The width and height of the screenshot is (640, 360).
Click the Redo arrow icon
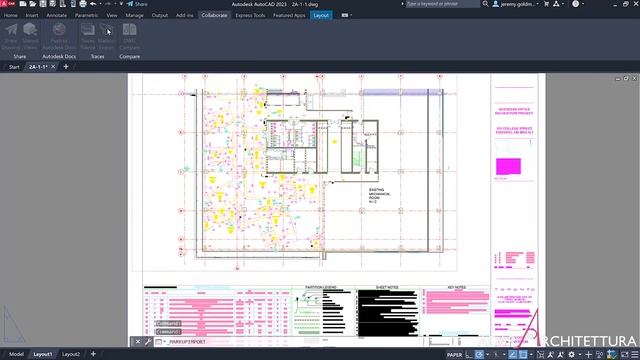[108, 4]
